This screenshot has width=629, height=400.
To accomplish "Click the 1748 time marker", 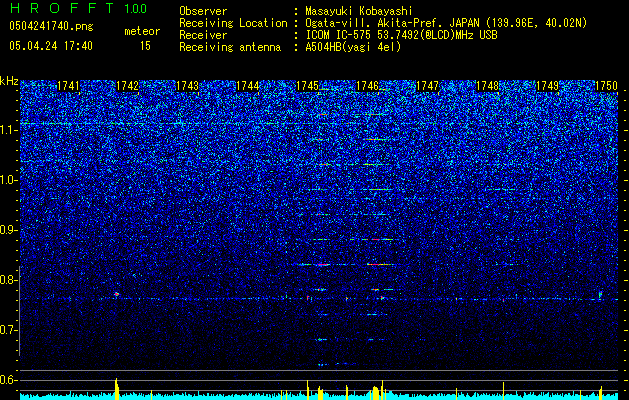I will click(487, 86).
